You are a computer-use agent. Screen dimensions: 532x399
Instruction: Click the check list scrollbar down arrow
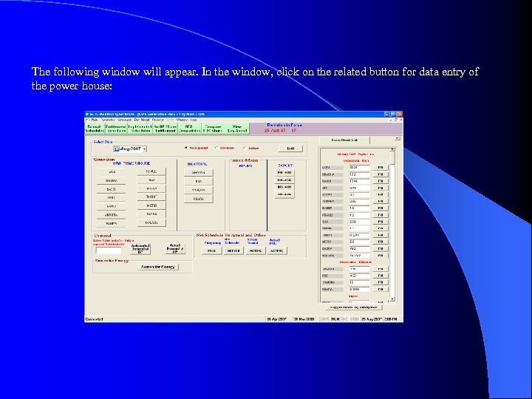click(x=392, y=299)
